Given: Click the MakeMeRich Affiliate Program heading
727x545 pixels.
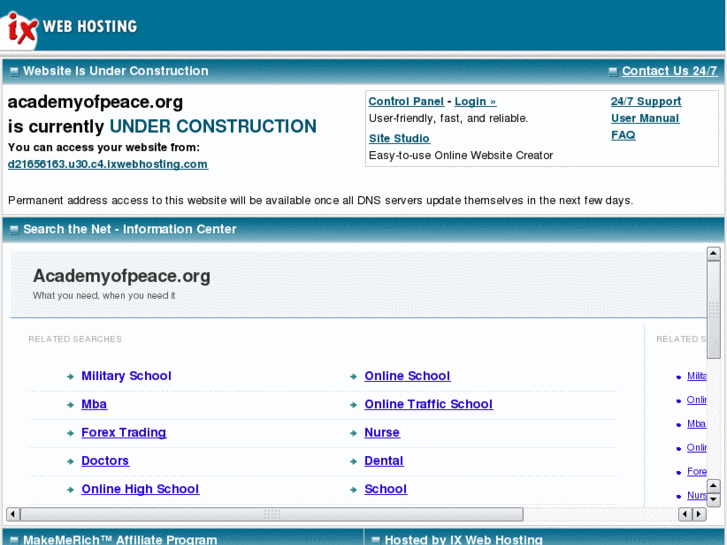Looking at the screenshot, I should click(x=120, y=539).
